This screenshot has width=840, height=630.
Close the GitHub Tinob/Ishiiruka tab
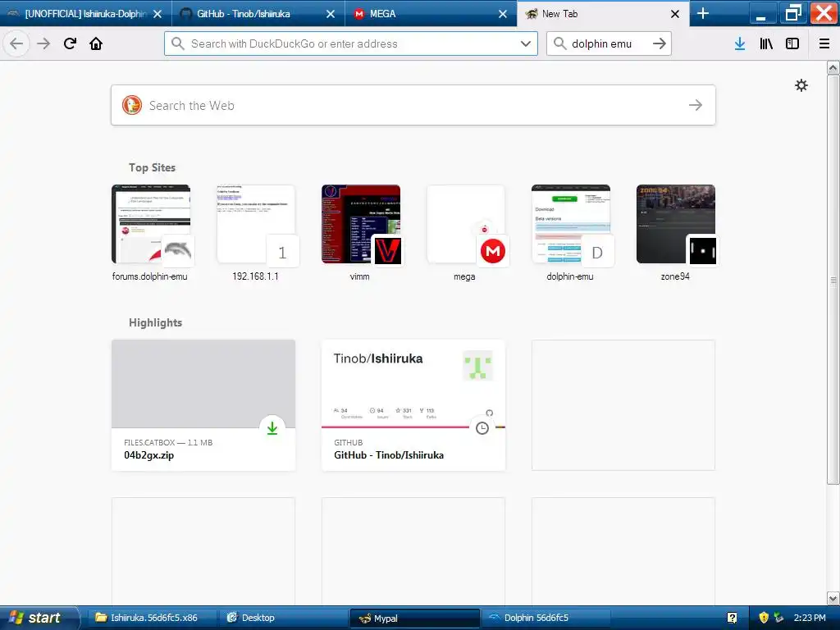pyautogui.click(x=331, y=14)
